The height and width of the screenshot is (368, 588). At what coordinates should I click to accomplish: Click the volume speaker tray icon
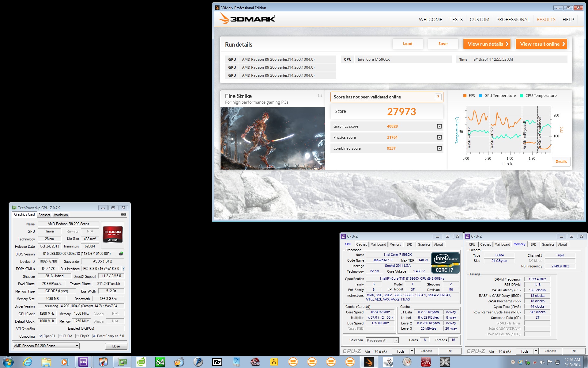tap(542, 362)
